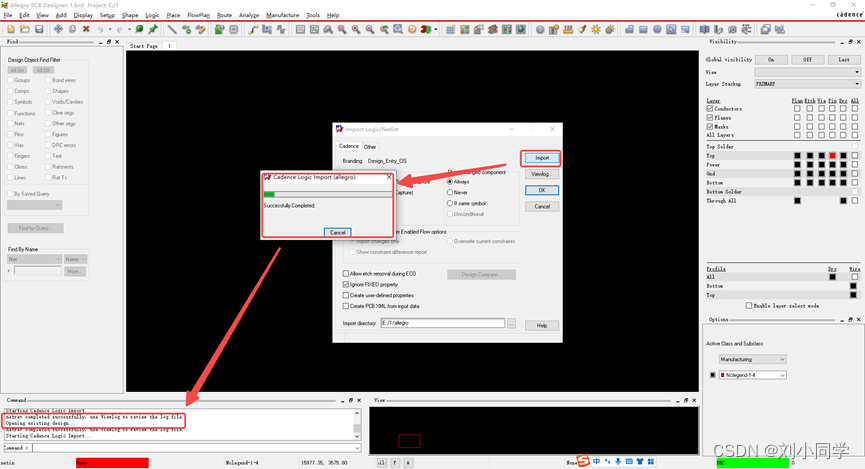Image resolution: width=865 pixels, height=469 pixels.
Task: Open the Layer Stackup PRIMARY dropdown
Action: [x=806, y=84]
